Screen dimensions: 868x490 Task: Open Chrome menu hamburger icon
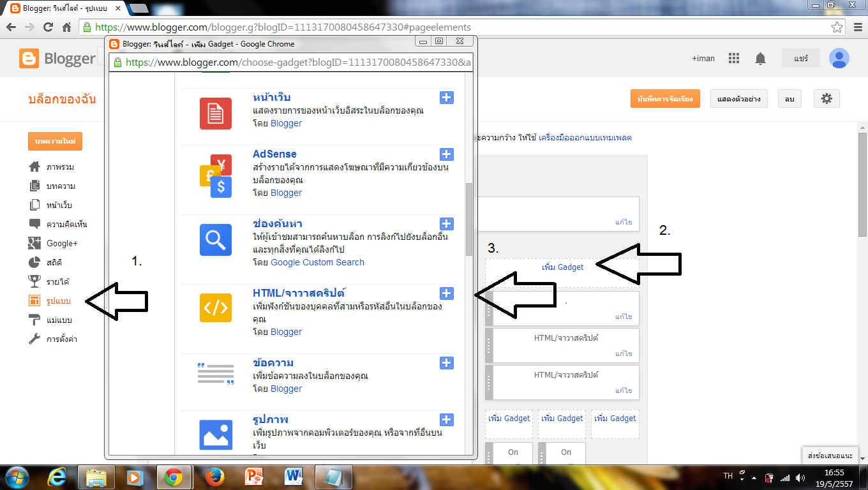(x=857, y=27)
